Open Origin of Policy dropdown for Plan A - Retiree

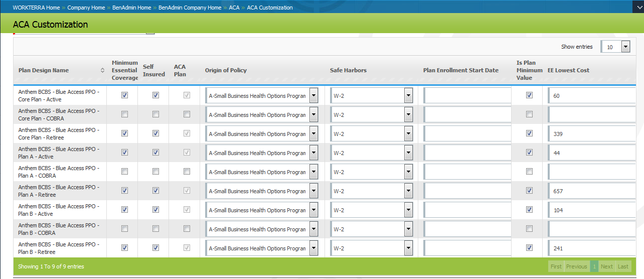(x=313, y=191)
